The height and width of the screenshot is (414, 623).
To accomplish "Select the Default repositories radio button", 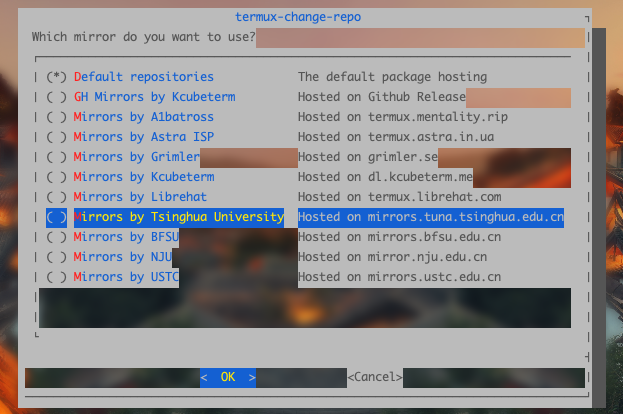I will coord(57,77).
